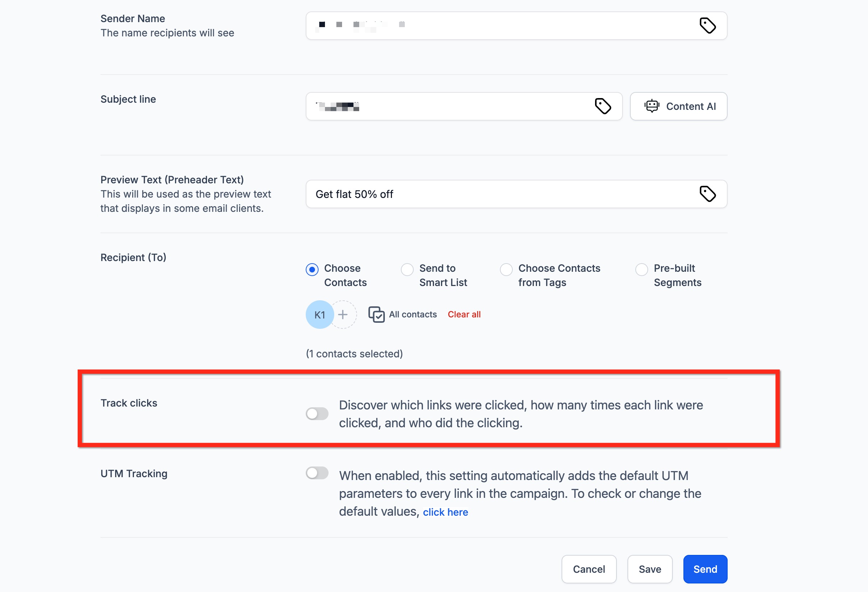Click the blue Send button

point(705,569)
